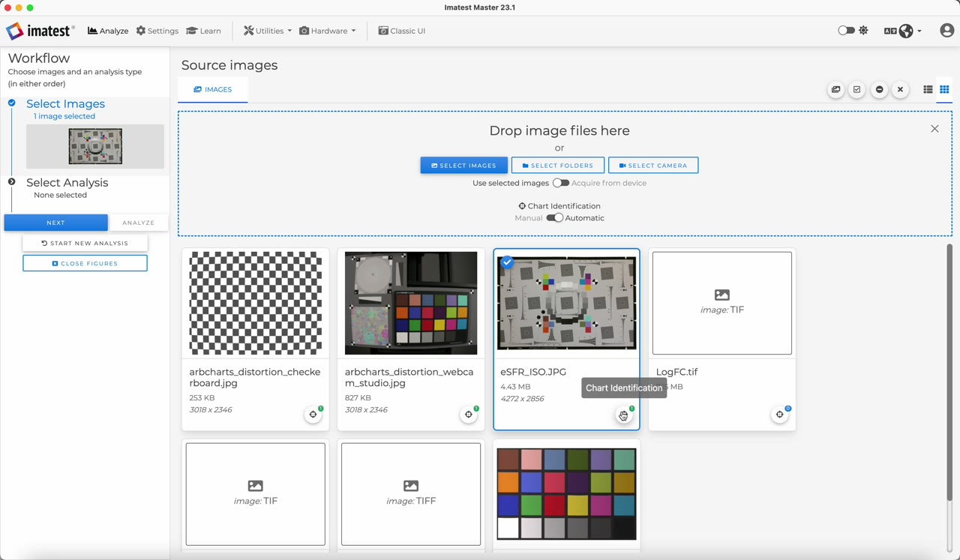Image resolution: width=960 pixels, height=560 pixels.
Task: Uncheck the eSFR_ISO.JPG selection checkmark
Action: (x=508, y=262)
